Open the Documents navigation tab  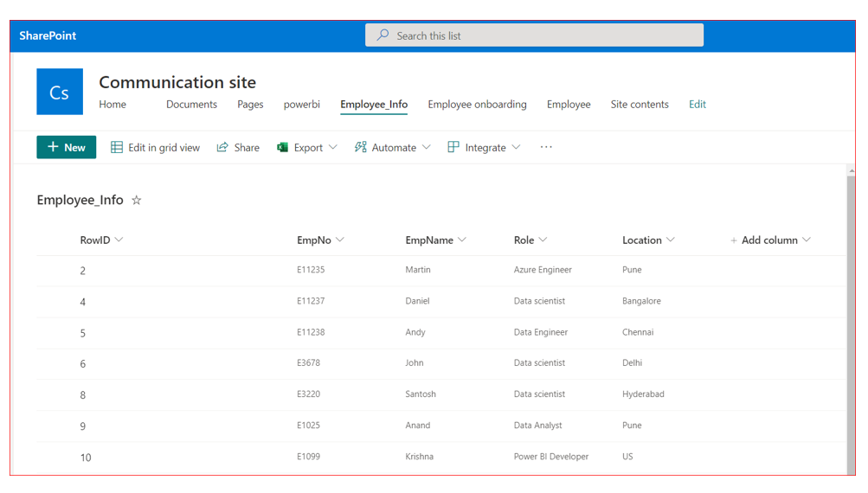pyautogui.click(x=191, y=104)
